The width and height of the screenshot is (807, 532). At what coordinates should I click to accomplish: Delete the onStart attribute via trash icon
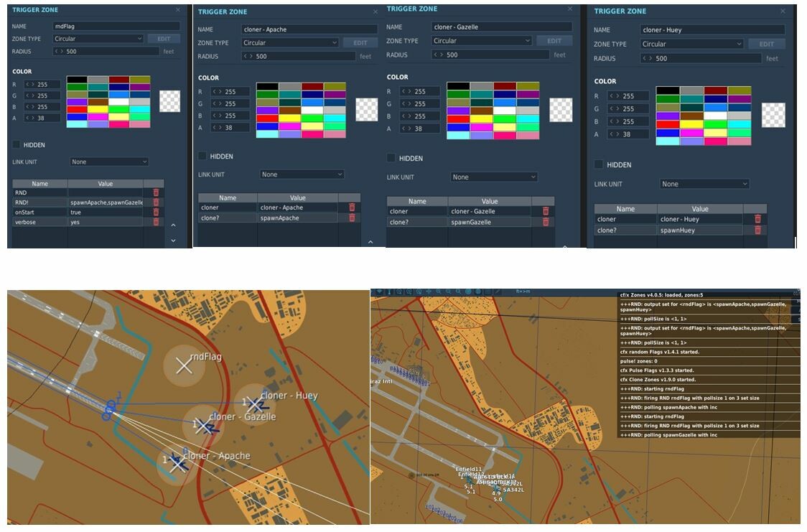coord(156,212)
